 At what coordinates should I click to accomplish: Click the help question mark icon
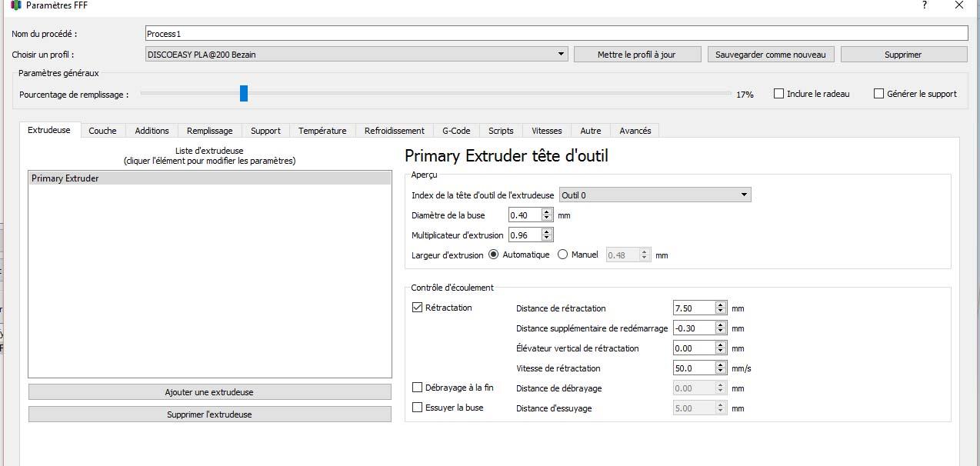coord(925,5)
